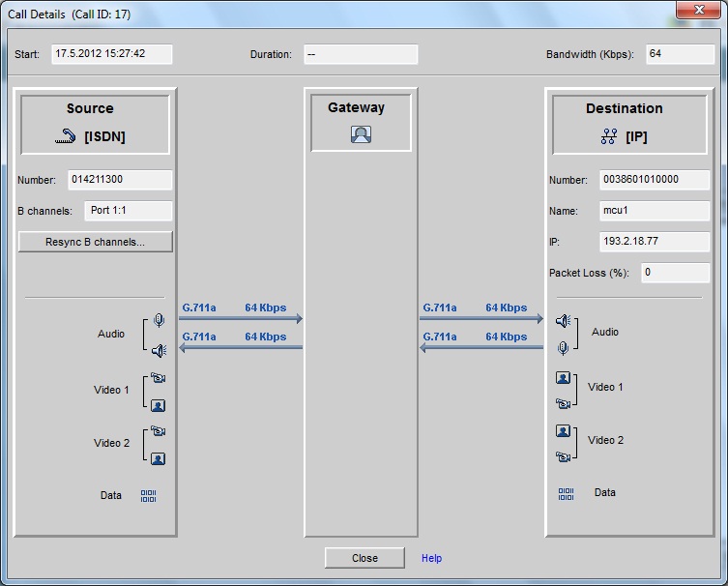Image resolution: width=728 pixels, height=586 pixels.
Task: Click the Source Audio label
Action: tap(111, 334)
